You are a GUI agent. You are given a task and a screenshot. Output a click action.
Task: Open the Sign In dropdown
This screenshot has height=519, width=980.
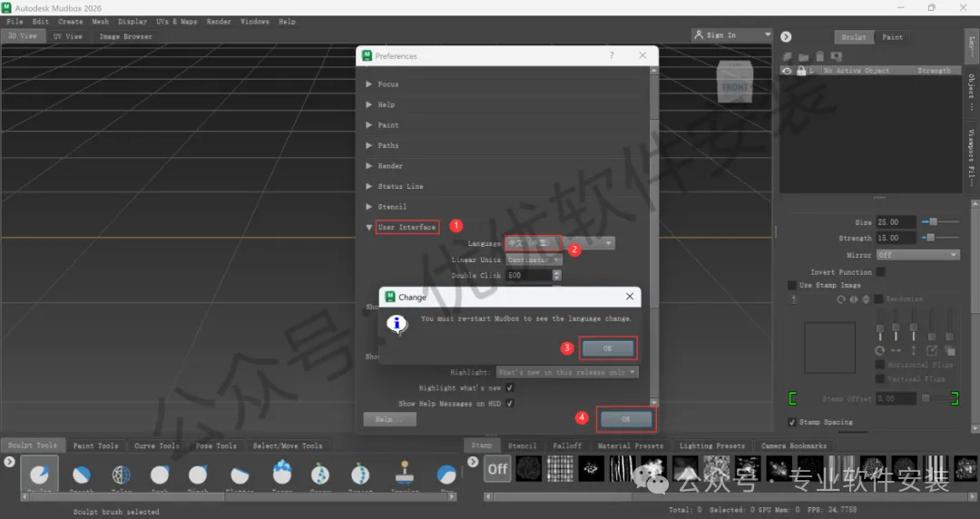(731, 35)
